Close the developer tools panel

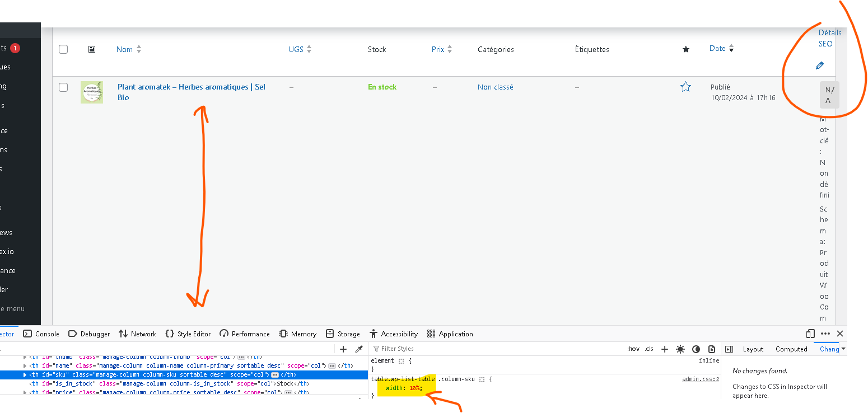[x=840, y=334]
